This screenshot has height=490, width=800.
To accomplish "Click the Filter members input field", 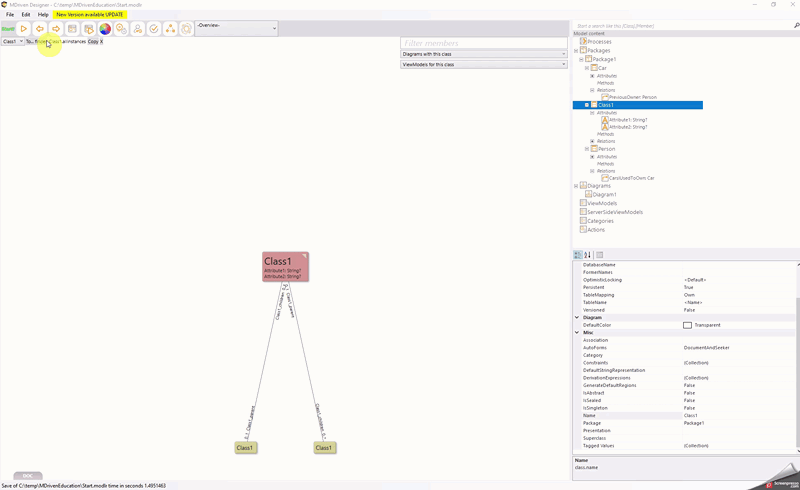I will (x=484, y=43).
